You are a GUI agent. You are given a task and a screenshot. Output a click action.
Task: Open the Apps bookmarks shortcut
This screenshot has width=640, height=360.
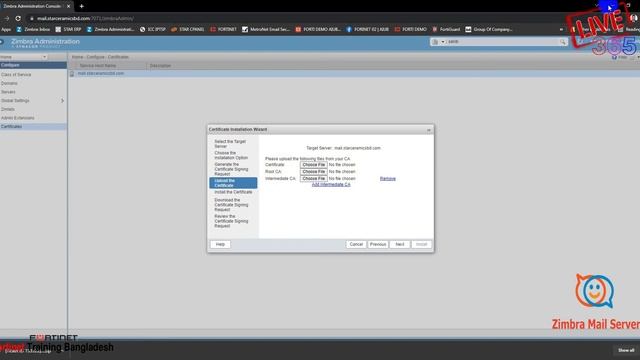click(x=6, y=29)
